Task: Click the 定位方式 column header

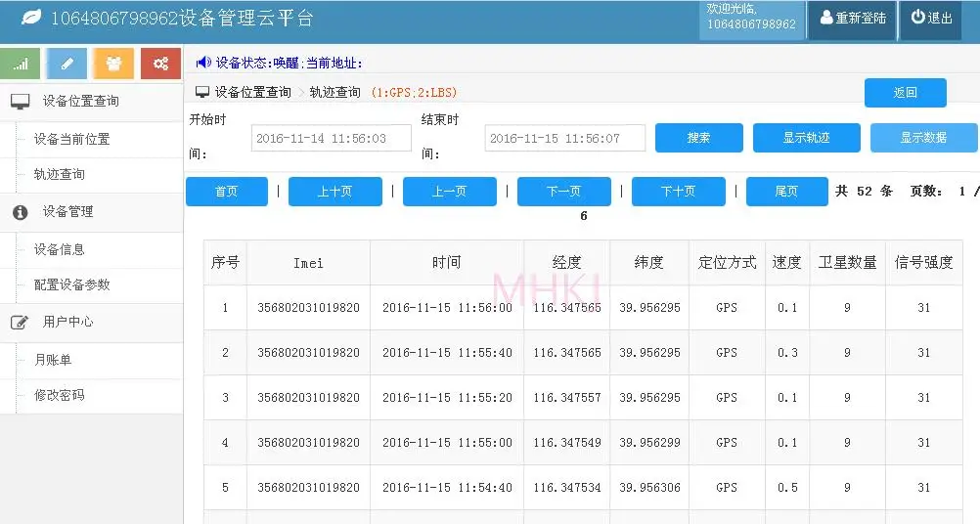Action: pyautogui.click(x=727, y=262)
